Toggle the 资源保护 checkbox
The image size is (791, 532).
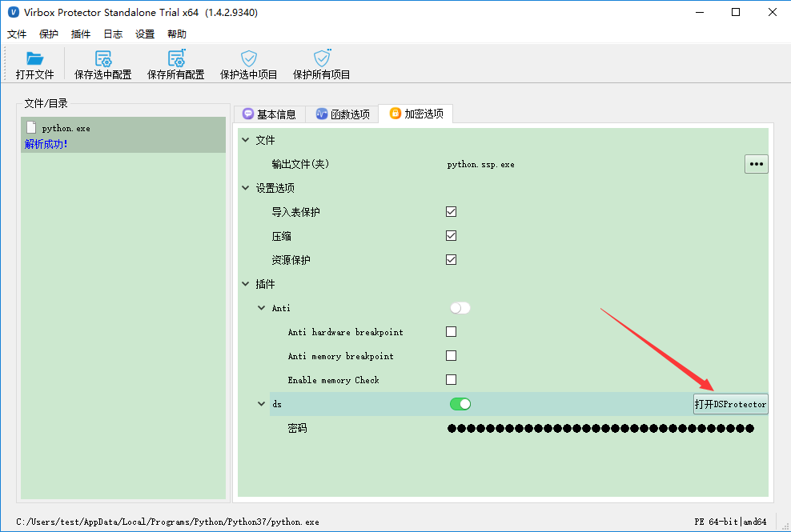point(451,260)
